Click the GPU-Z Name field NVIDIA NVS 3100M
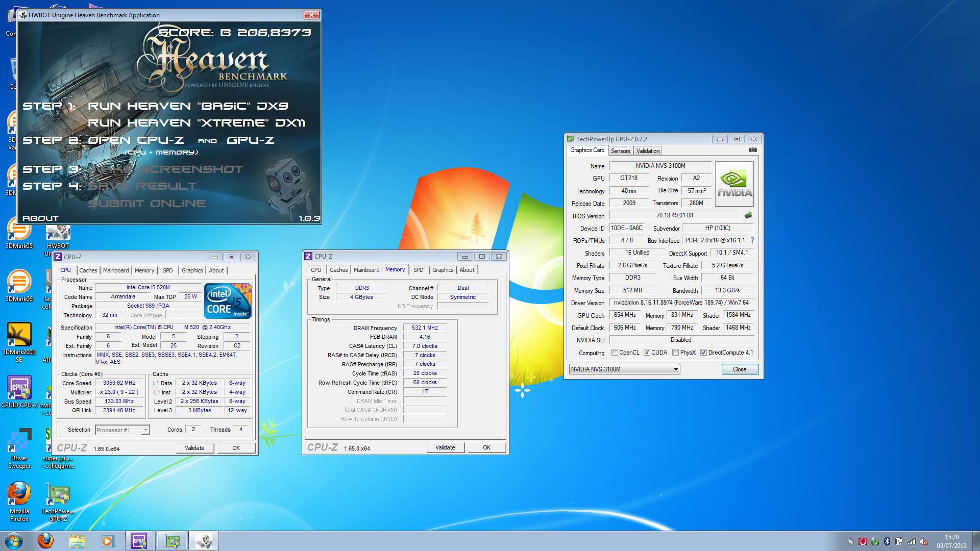The width and height of the screenshot is (980, 551). tap(660, 166)
